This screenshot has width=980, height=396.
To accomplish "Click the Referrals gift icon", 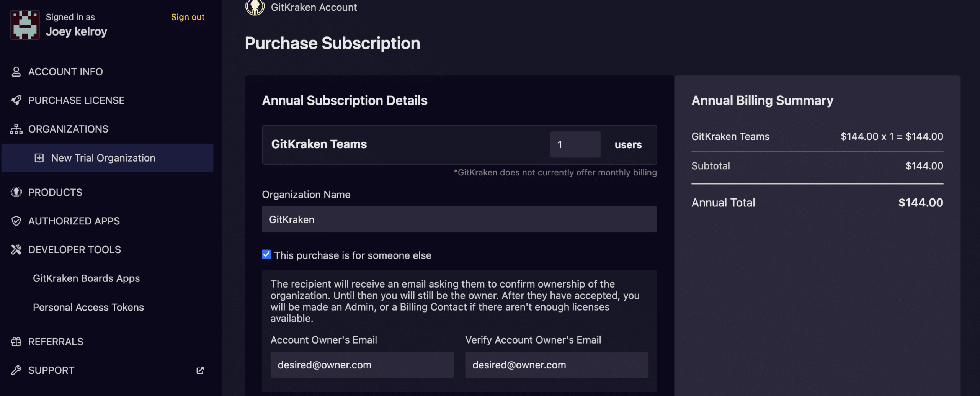I will coord(16,342).
